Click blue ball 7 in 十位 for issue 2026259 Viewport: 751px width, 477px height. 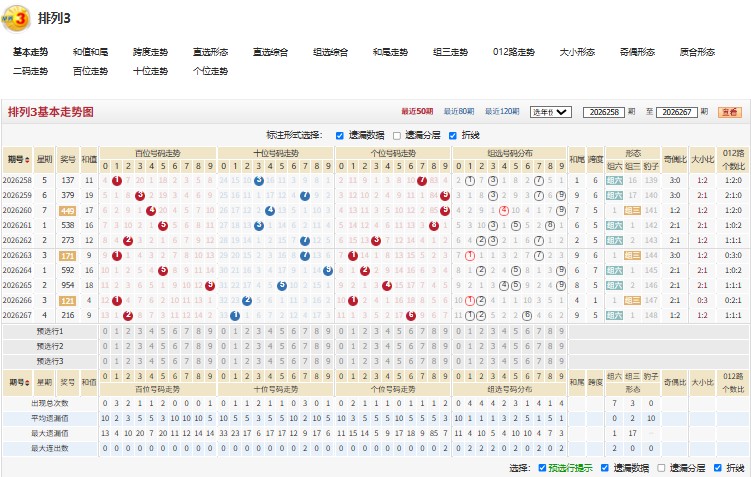305,195
